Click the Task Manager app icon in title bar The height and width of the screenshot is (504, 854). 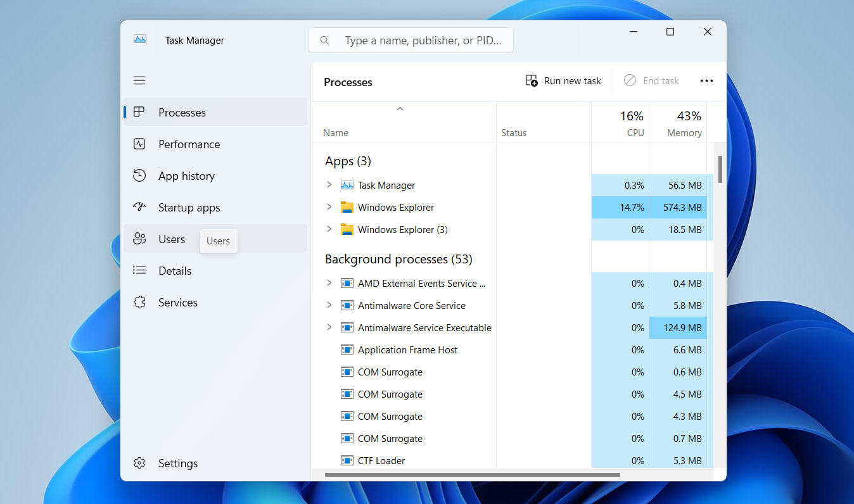pyautogui.click(x=140, y=39)
